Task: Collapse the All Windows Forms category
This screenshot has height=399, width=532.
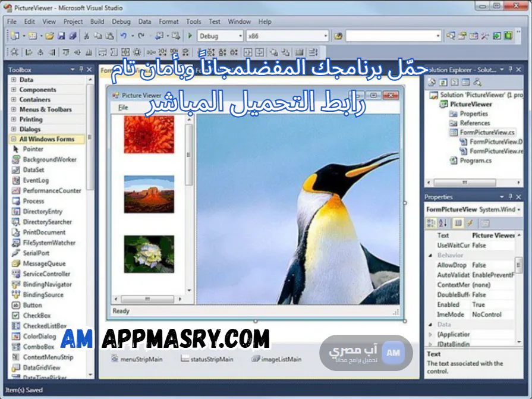Action: 14,139
